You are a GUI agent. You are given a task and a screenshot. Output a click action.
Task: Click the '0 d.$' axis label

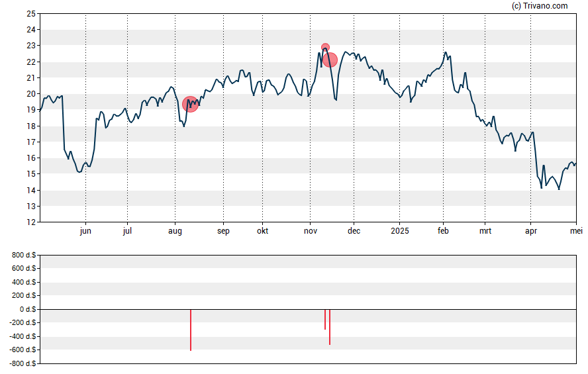click(x=28, y=309)
